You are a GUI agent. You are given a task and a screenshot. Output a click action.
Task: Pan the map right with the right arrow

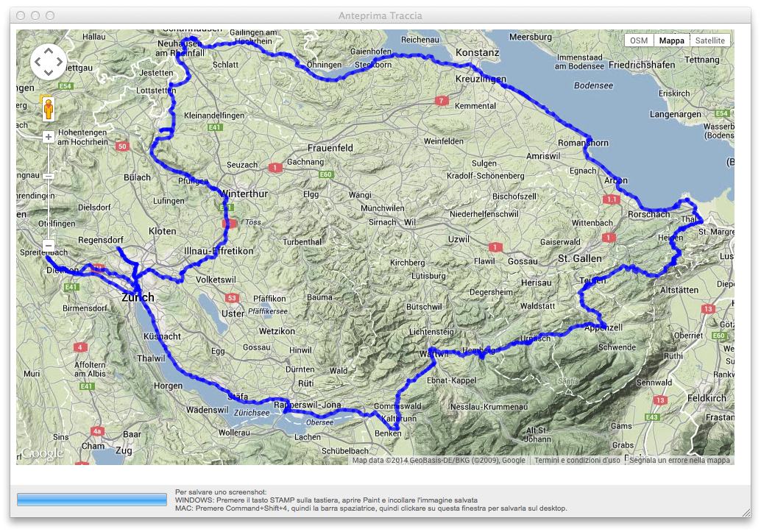(60, 63)
